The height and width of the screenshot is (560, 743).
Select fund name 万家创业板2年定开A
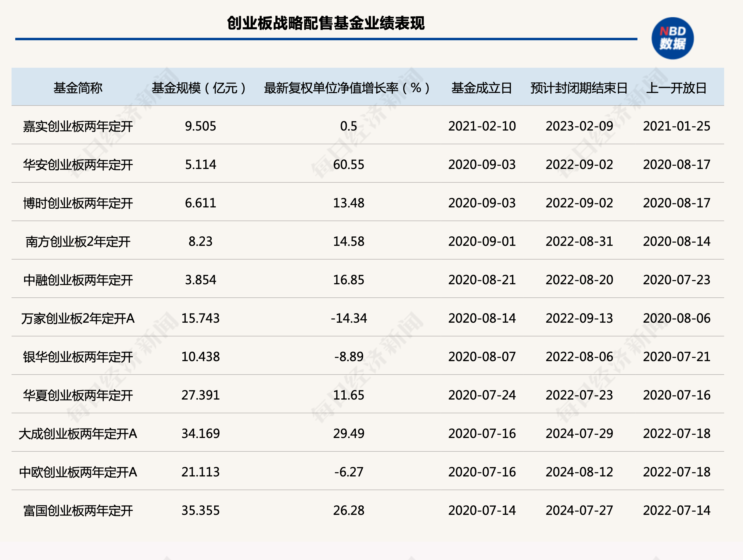tap(78, 318)
